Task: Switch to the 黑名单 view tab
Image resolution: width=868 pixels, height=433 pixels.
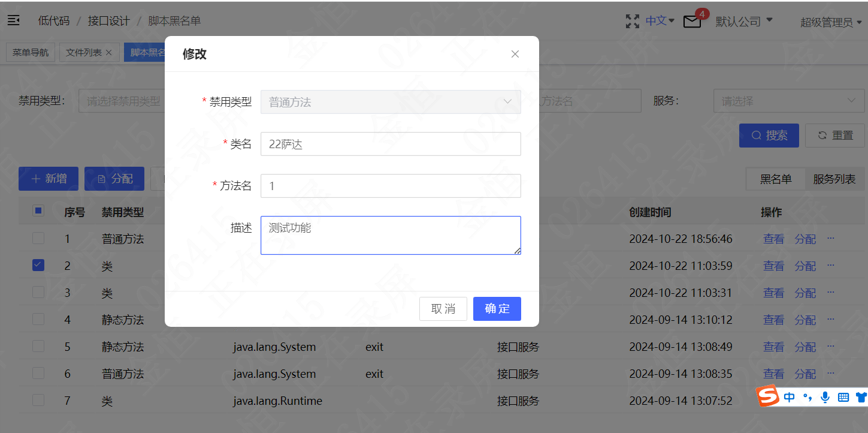Action: (x=776, y=179)
